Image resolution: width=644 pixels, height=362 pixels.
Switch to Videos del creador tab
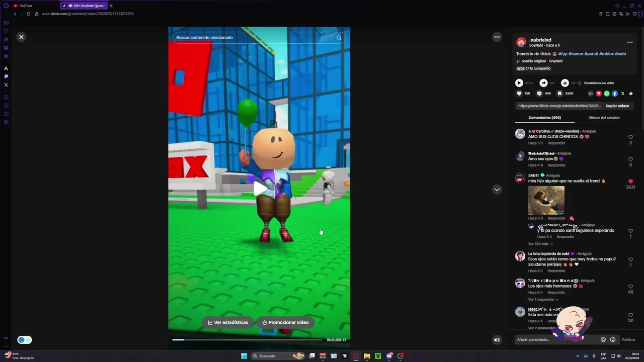[x=604, y=118]
